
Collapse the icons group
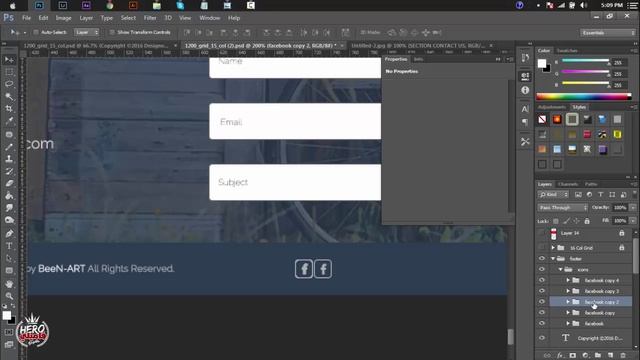click(560, 269)
